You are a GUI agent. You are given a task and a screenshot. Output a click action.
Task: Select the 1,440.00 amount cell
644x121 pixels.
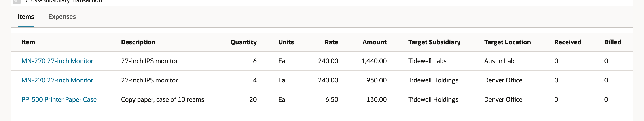pos(374,61)
